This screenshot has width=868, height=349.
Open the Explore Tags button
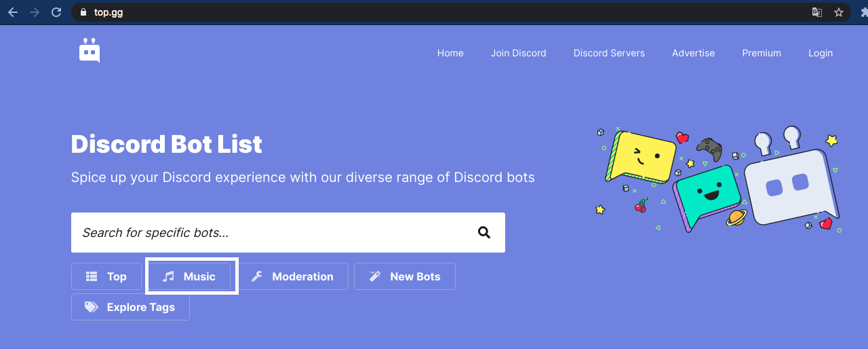click(130, 307)
